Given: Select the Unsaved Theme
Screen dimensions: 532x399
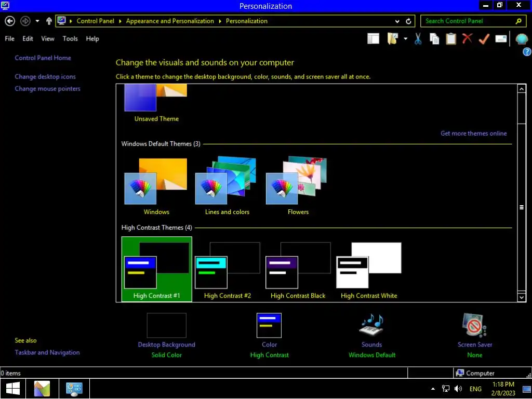Looking at the screenshot, I should click(156, 104).
